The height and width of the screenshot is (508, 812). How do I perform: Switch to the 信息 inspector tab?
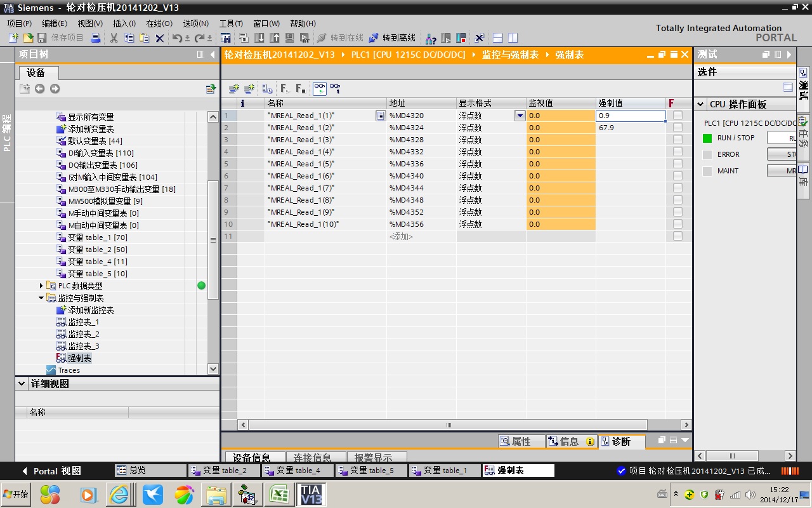pos(570,441)
